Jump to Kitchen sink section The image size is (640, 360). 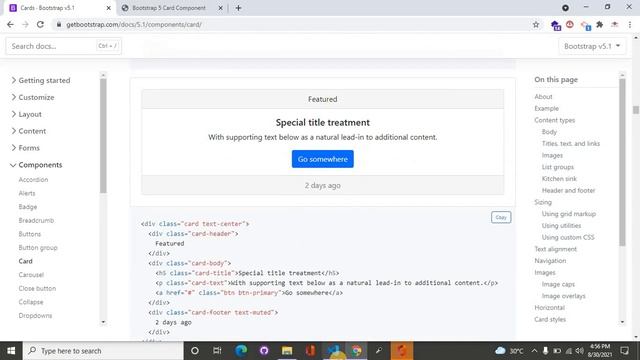(559, 179)
